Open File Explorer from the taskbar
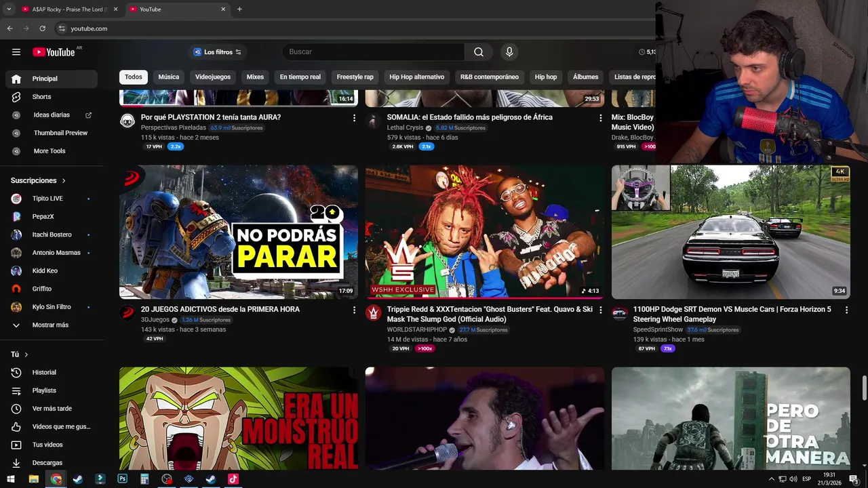The height and width of the screenshot is (488, 868). click(x=33, y=479)
